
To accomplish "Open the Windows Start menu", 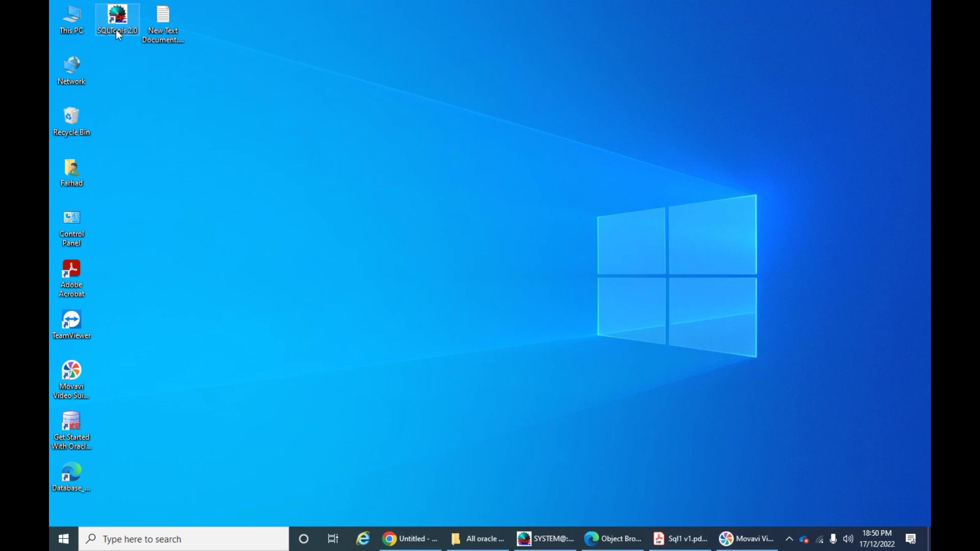I will (x=64, y=539).
